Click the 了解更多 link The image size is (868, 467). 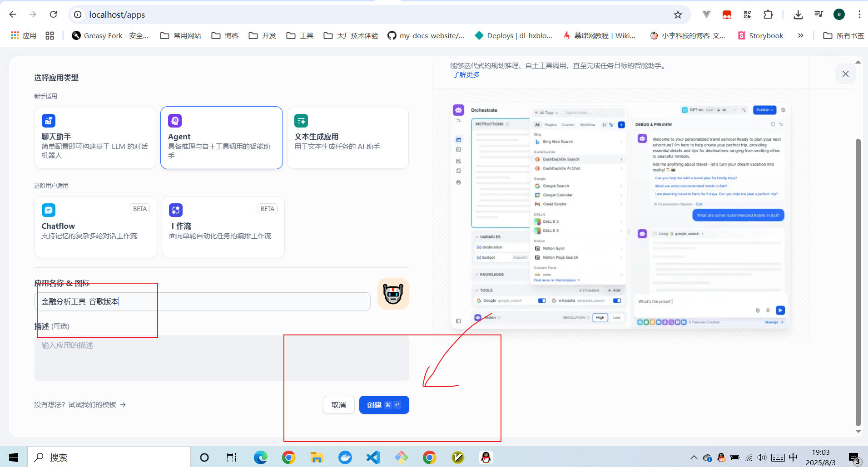(466, 74)
